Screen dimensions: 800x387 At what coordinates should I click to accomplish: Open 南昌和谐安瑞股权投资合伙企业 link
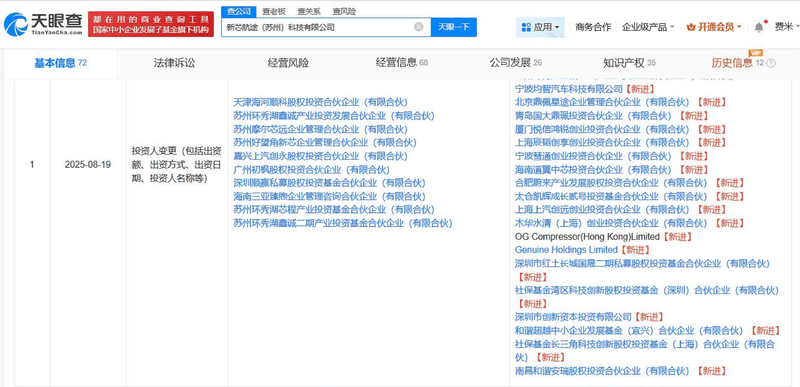tap(602, 371)
